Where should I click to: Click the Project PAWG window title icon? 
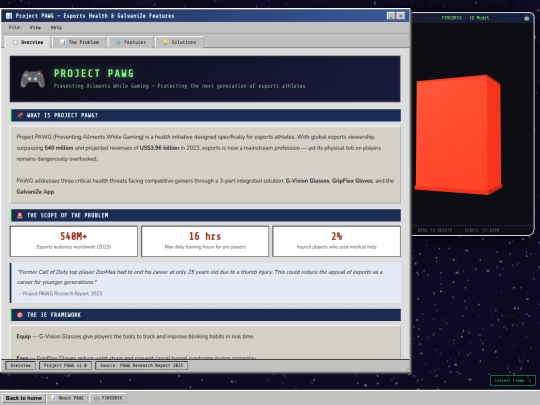pyautogui.click(x=9, y=16)
